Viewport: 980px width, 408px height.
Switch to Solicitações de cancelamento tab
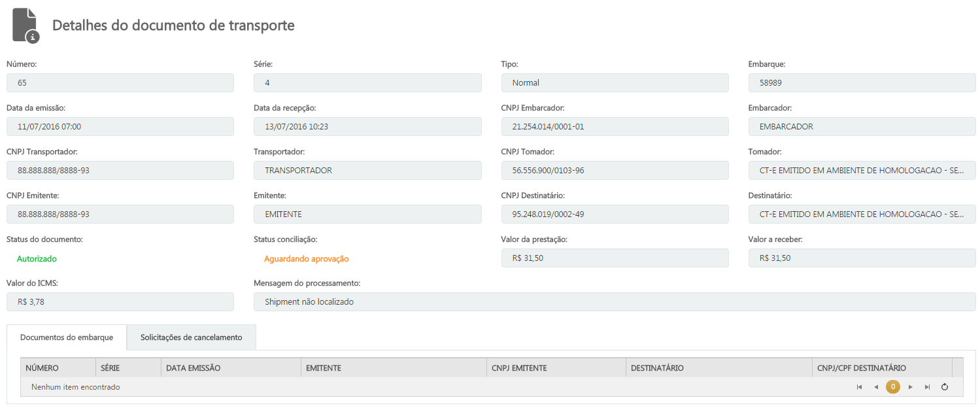click(191, 337)
